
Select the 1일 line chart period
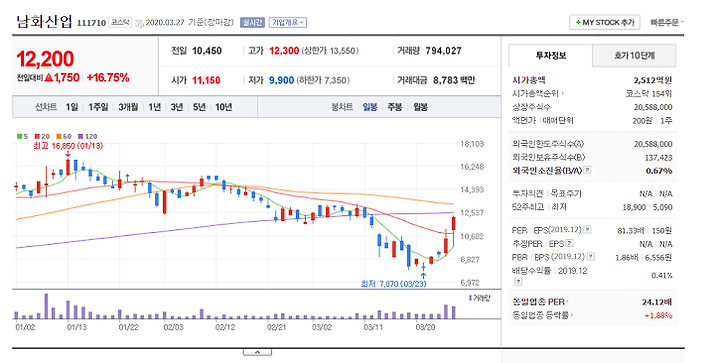point(72,107)
